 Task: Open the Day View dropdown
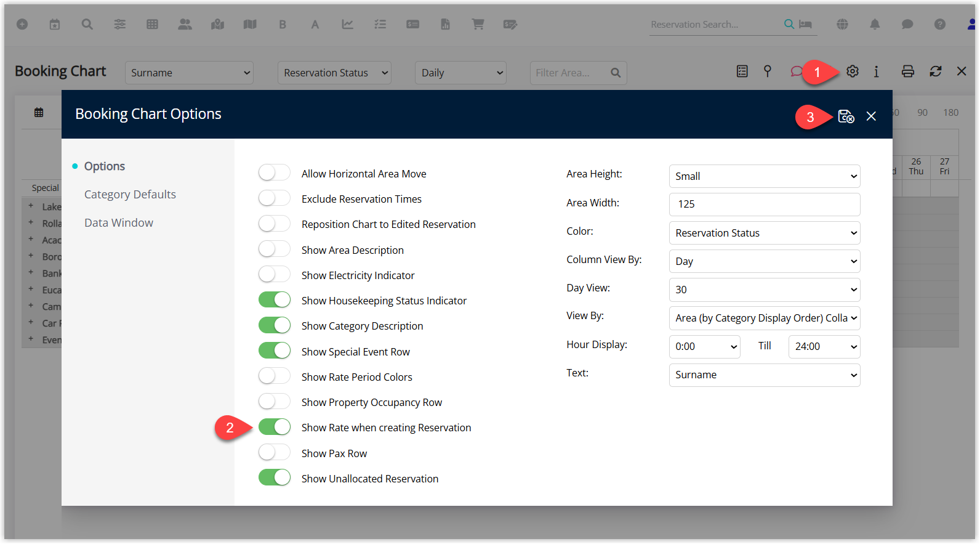click(765, 290)
